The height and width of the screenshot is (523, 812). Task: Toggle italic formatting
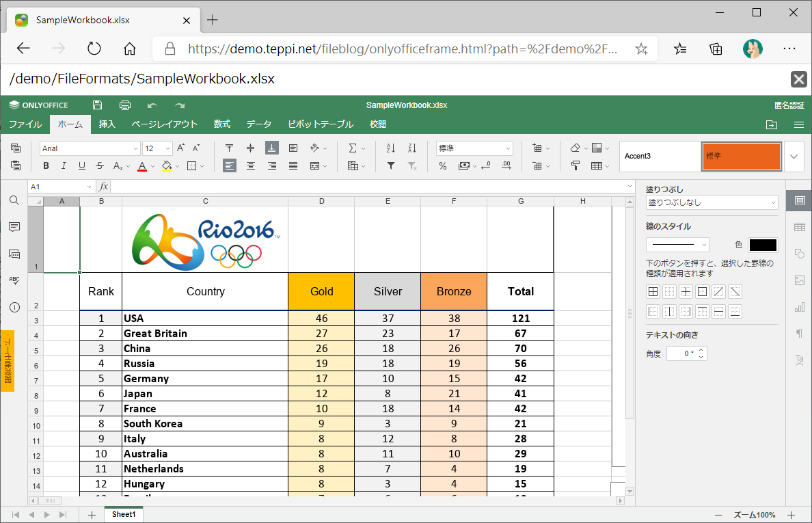pyautogui.click(x=64, y=165)
